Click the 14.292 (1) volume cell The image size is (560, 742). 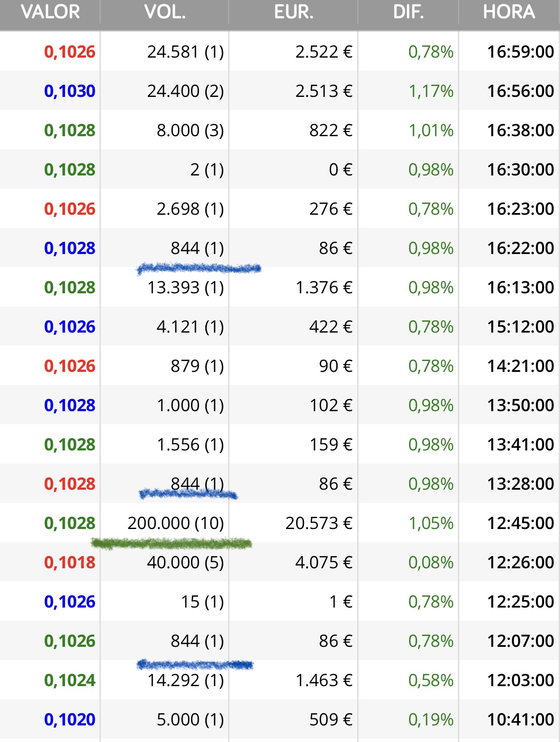(x=185, y=680)
